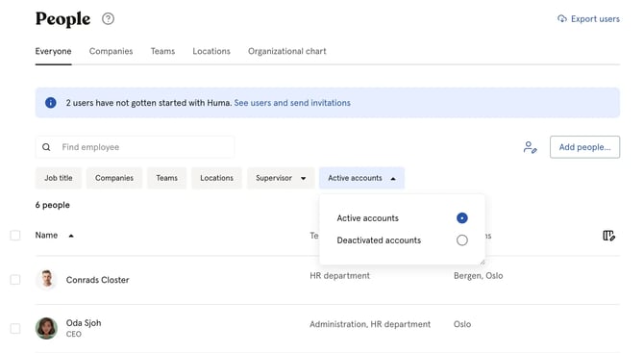Select the Active accounts radio button
Viewport: 644px width, 353px height.
click(x=462, y=217)
